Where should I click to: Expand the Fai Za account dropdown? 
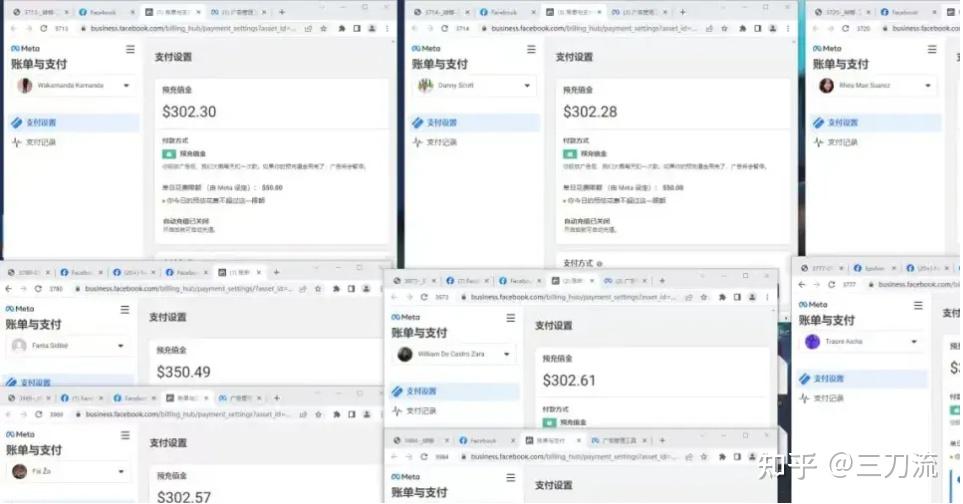click(x=121, y=471)
